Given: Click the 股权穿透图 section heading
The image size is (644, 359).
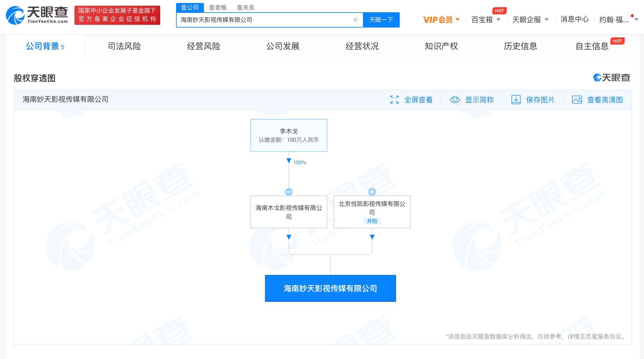Looking at the screenshot, I should [x=35, y=78].
